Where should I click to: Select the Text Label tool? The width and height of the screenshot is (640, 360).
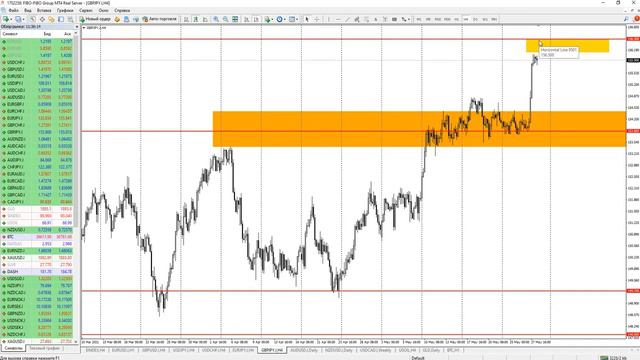pyautogui.click(x=385, y=19)
